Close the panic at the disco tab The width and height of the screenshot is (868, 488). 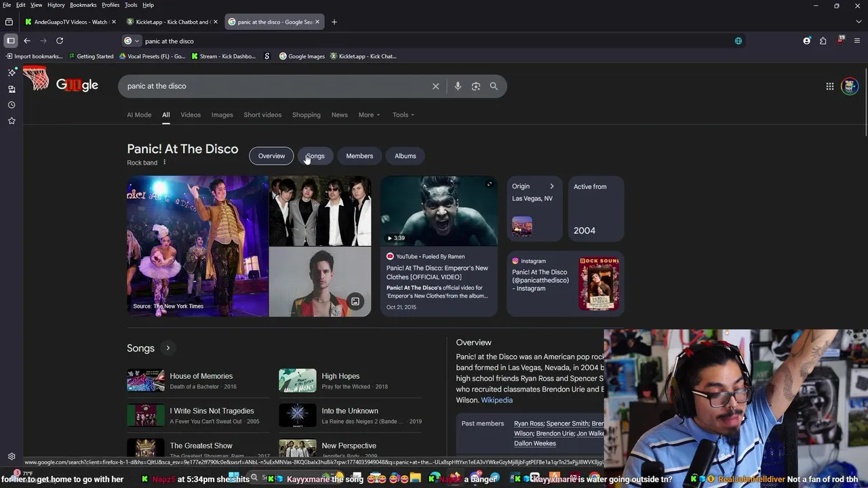pos(317,22)
